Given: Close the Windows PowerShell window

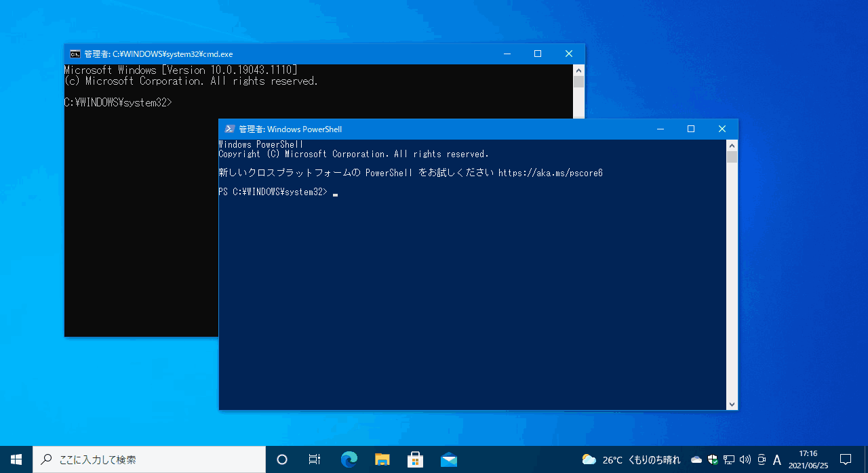Looking at the screenshot, I should click(722, 129).
